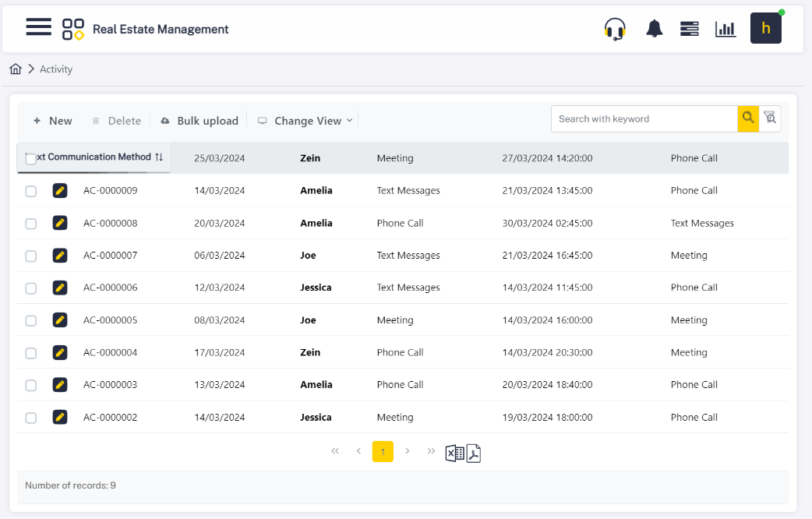
Task: Click the Bulk upload button
Action: tap(199, 121)
